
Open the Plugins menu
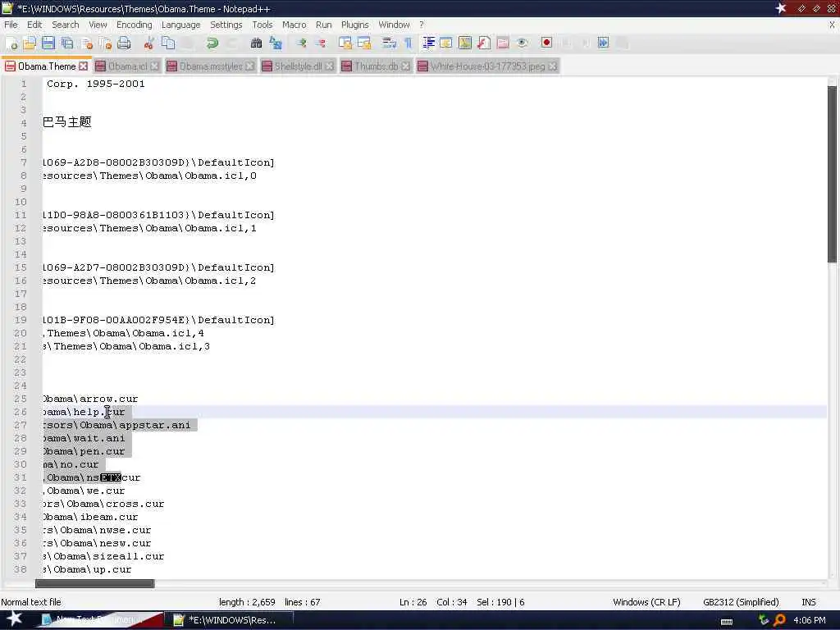pyautogui.click(x=354, y=25)
